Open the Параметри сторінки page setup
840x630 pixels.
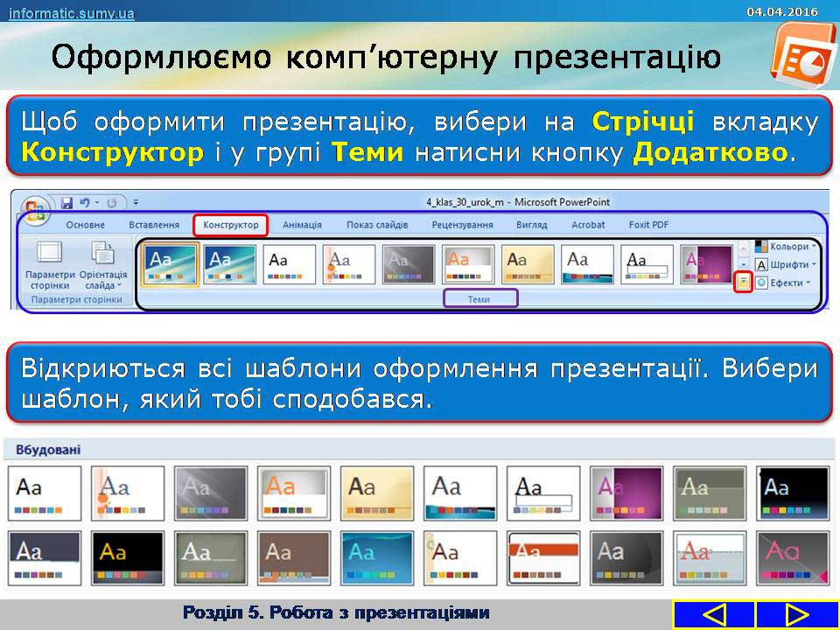click(50, 267)
